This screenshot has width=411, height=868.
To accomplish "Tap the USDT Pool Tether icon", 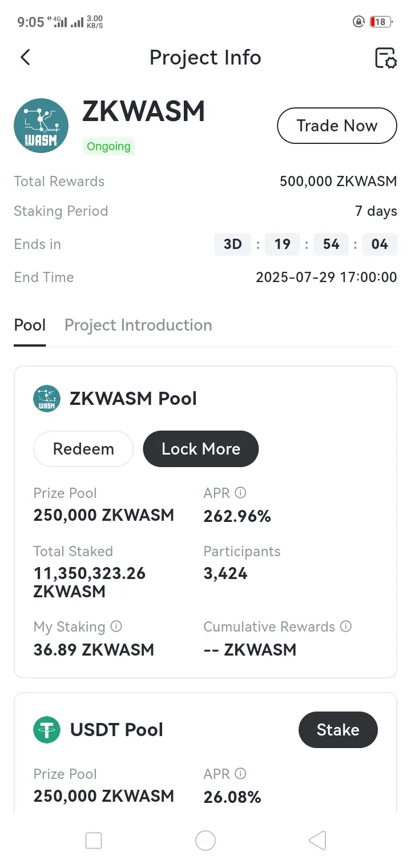I will (47, 730).
